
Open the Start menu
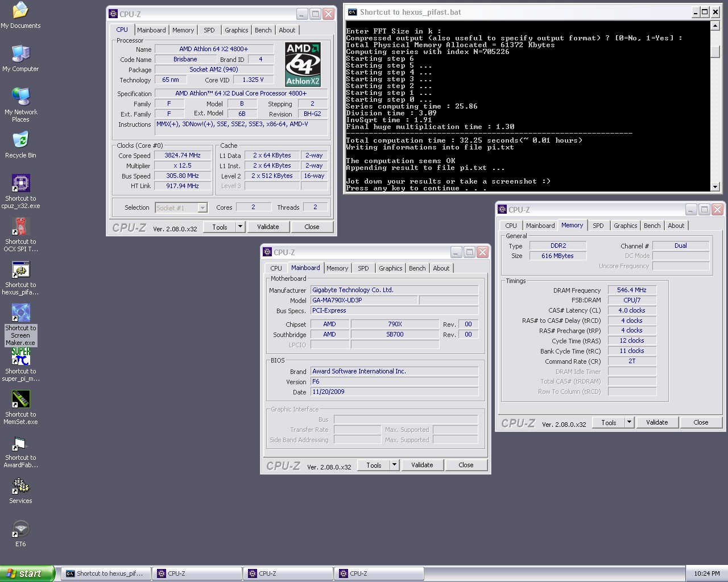(28, 573)
